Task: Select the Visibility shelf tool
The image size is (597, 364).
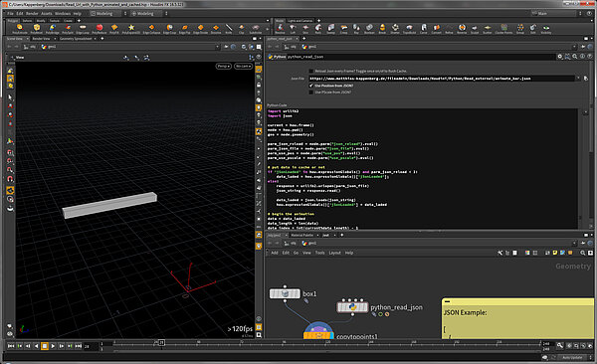Action: 546,29
